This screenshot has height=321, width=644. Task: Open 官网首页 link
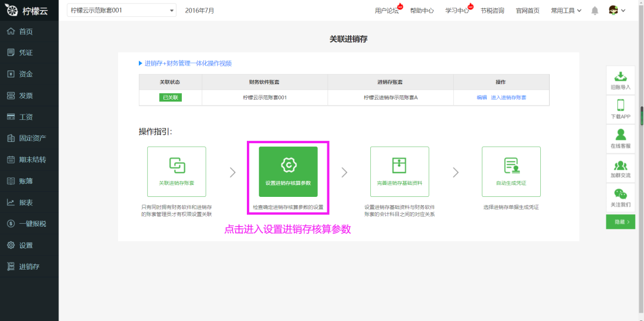tap(528, 11)
